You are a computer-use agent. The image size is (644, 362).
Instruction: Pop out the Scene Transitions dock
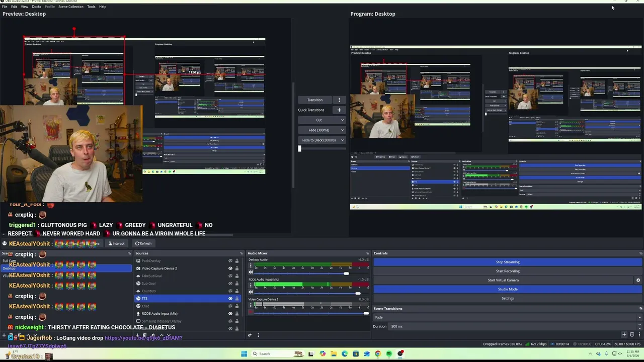[640, 309]
